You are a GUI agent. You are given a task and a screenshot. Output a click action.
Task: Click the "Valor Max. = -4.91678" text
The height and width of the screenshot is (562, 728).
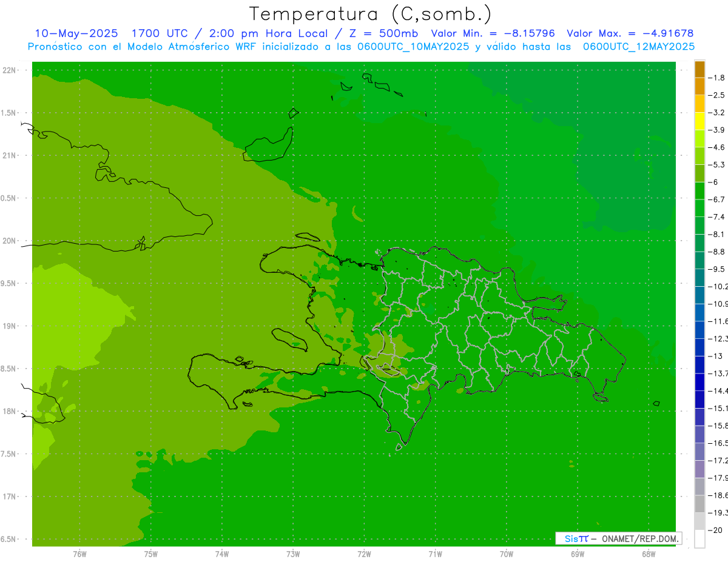coord(630,33)
